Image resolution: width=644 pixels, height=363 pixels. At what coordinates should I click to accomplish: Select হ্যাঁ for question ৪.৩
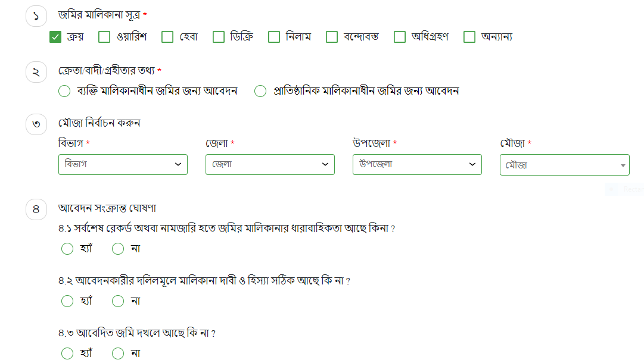click(x=67, y=353)
